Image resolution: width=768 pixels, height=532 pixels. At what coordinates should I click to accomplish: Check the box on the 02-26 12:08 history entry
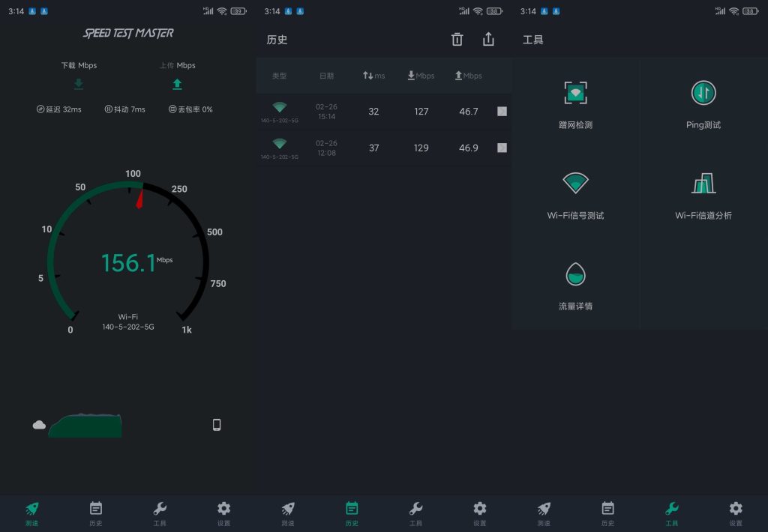pyautogui.click(x=502, y=148)
